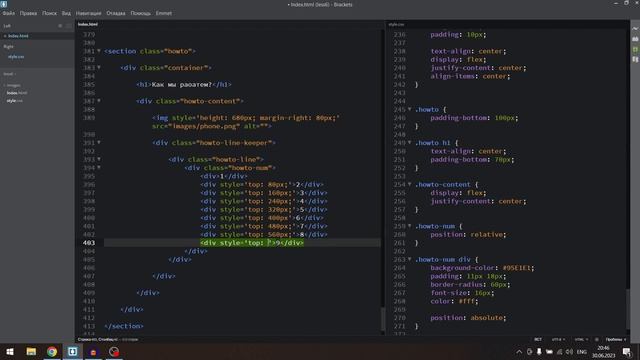Screen dimensions: 640x360
Task: Click the ENG language indicator in tray
Action: click(582, 351)
